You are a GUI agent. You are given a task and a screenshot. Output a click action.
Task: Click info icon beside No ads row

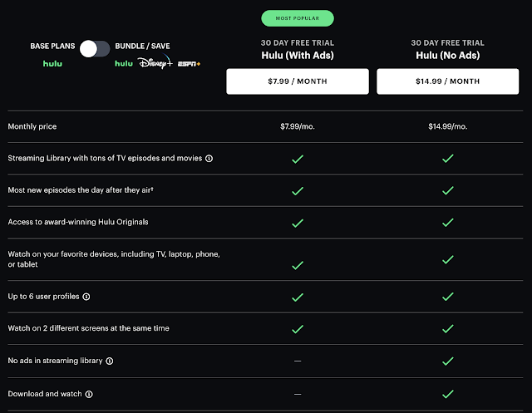(x=110, y=361)
